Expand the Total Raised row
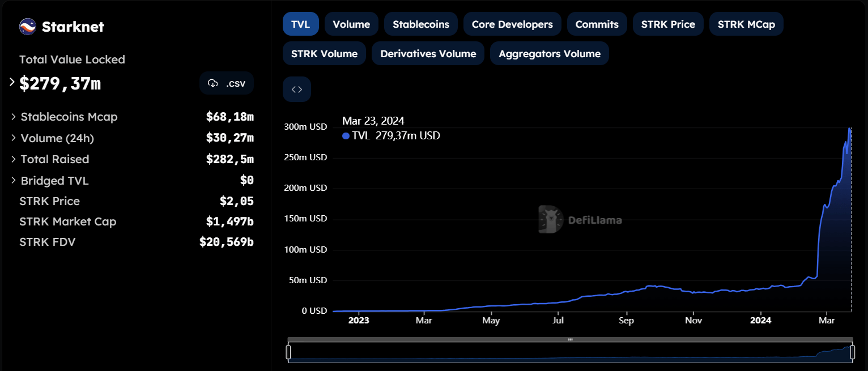Image resolution: width=868 pixels, height=371 pixels. [x=14, y=159]
